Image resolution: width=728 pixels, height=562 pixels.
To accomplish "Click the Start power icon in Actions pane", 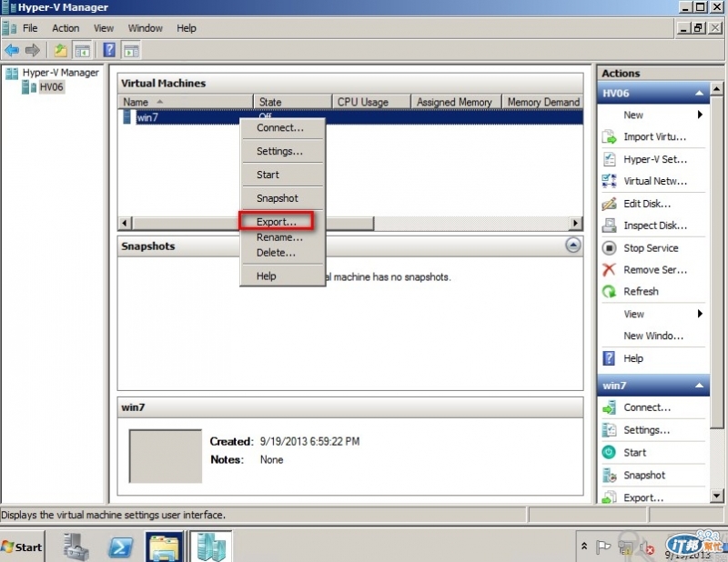I will click(x=609, y=453).
